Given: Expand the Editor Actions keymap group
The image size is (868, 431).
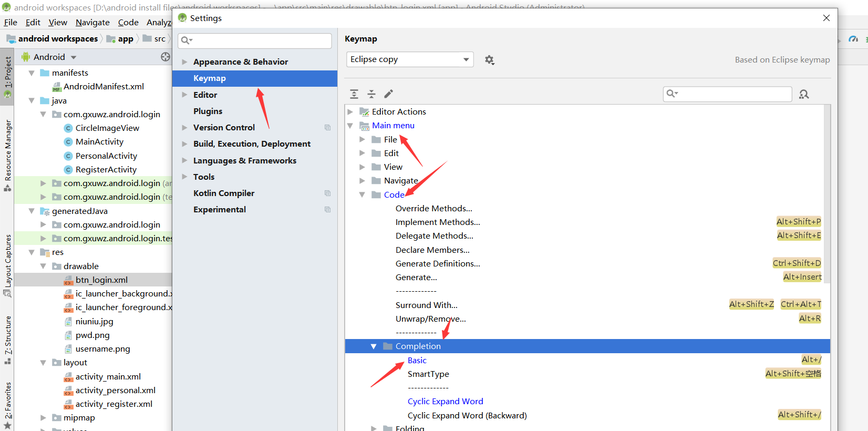Looking at the screenshot, I should 350,112.
